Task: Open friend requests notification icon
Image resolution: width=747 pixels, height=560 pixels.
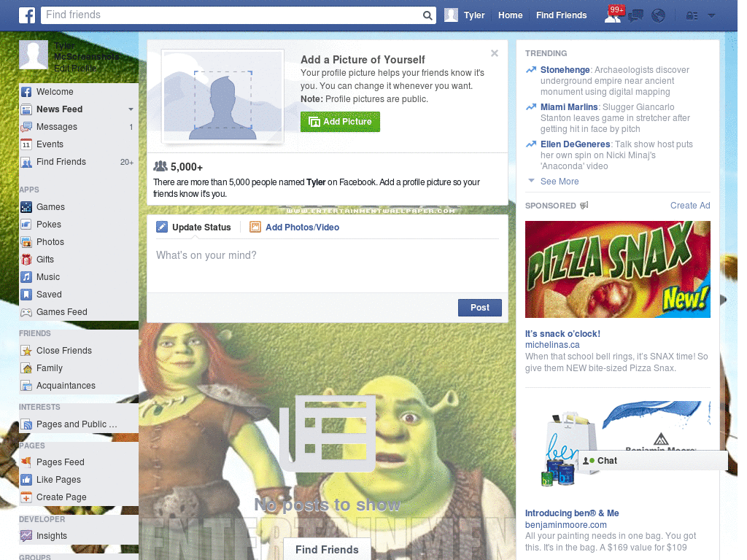Action: coord(613,15)
